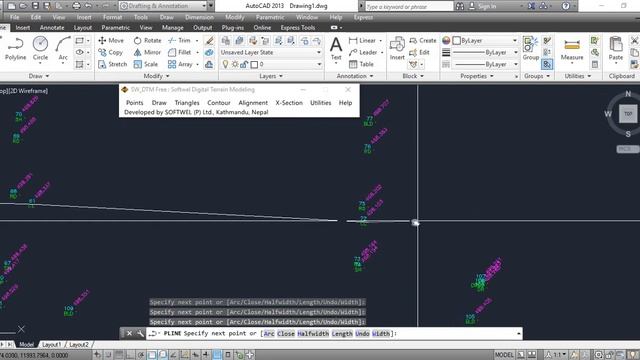Open the ByLayer lineweight dropdown

pos(485,52)
